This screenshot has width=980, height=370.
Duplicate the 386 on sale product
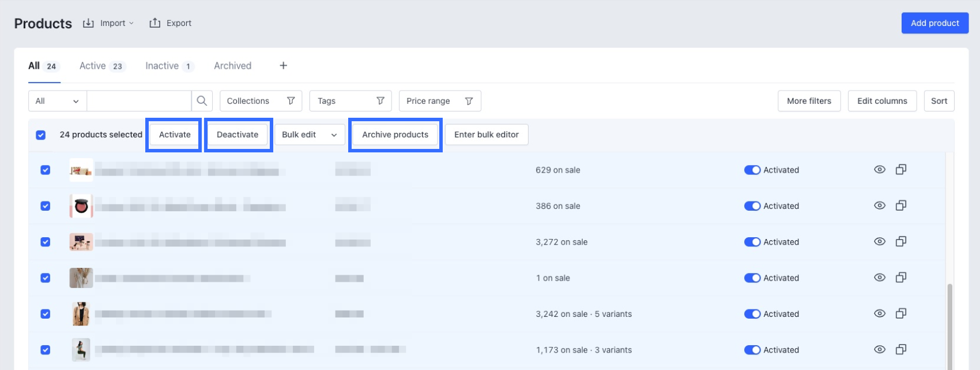click(901, 205)
